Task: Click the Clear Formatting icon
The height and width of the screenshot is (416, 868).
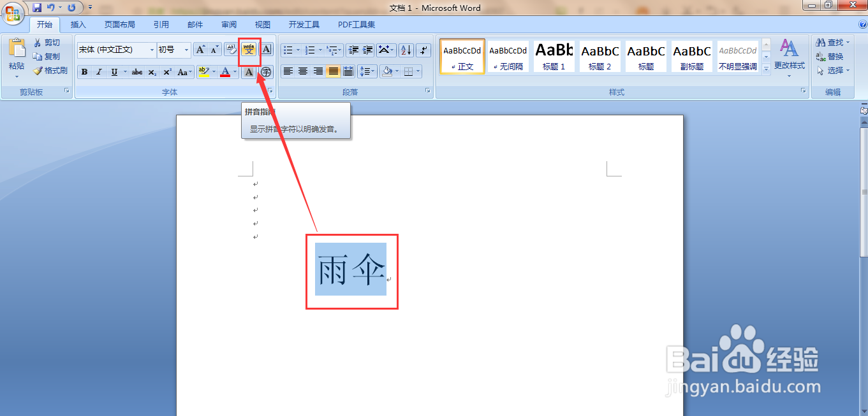Action: pyautogui.click(x=230, y=49)
